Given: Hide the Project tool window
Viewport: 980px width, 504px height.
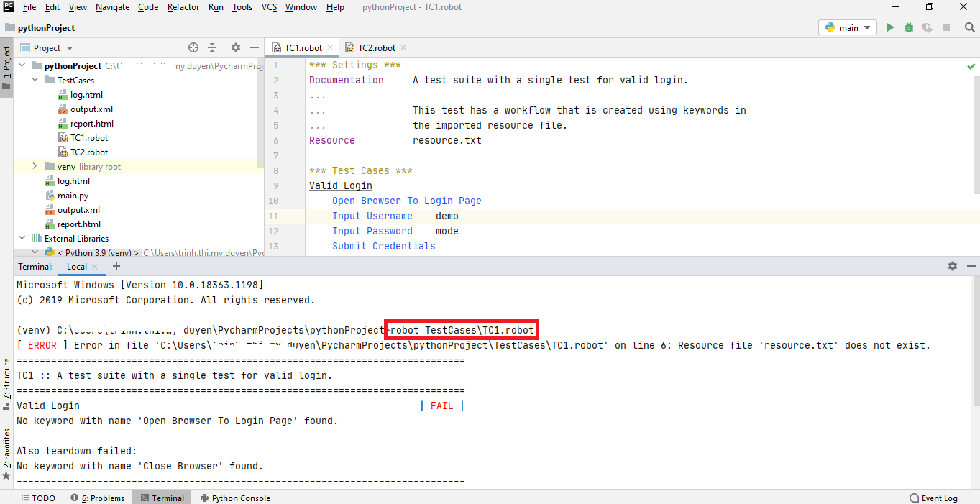Looking at the screenshot, I should point(254,47).
